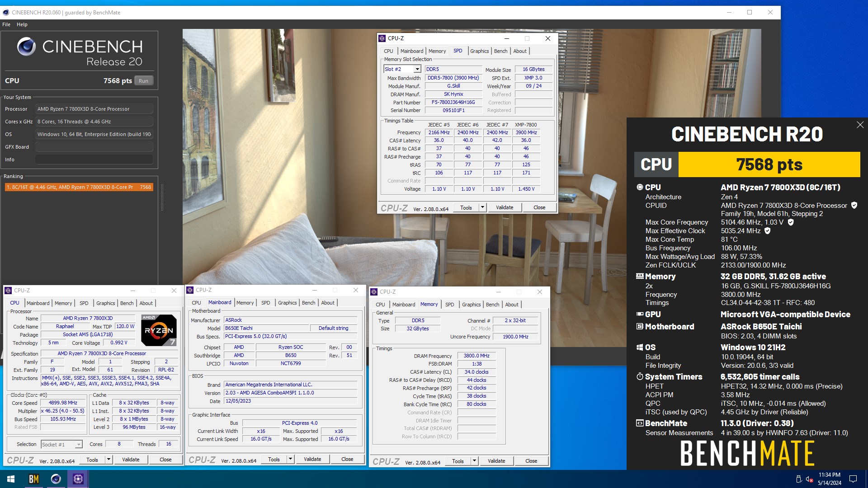The width and height of the screenshot is (868, 488).
Task: Click Close in CPU-Z Mainboard window
Action: (347, 459)
